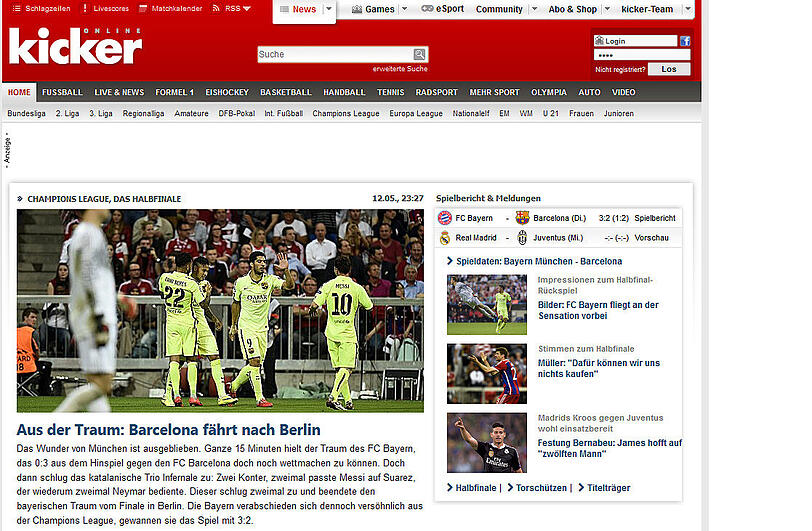The width and height of the screenshot is (812, 531).
Task: Open Spieldaten: Bayern München - Barcelona
Action: (x=539, y=262)
